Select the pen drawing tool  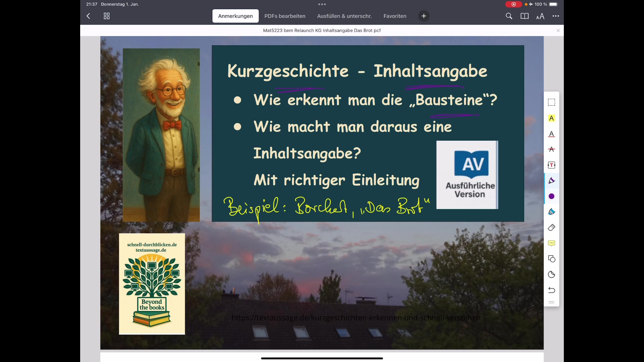click(x=552, y=180)
